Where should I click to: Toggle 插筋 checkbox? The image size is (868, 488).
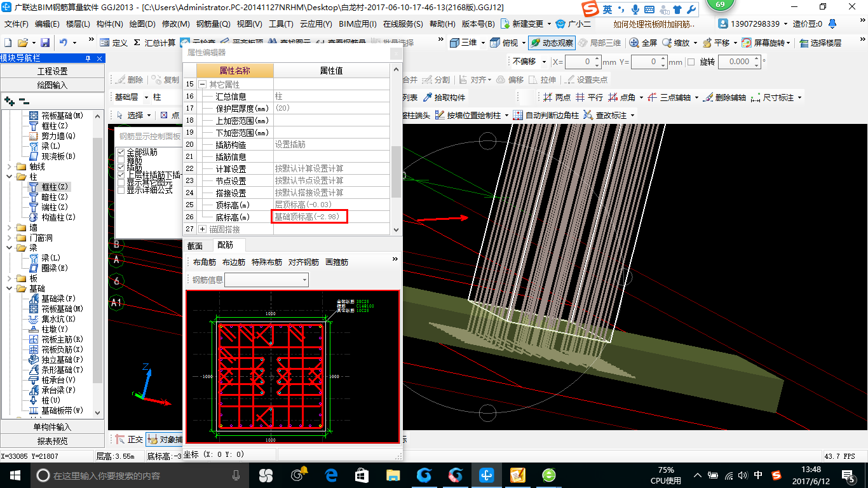121,167
